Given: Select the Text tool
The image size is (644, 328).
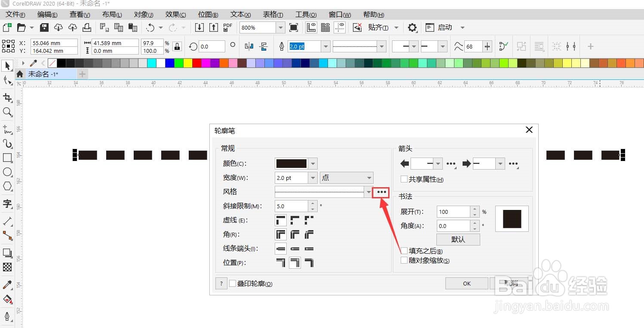Looking at the screenshot, I should tap(7, 203).
